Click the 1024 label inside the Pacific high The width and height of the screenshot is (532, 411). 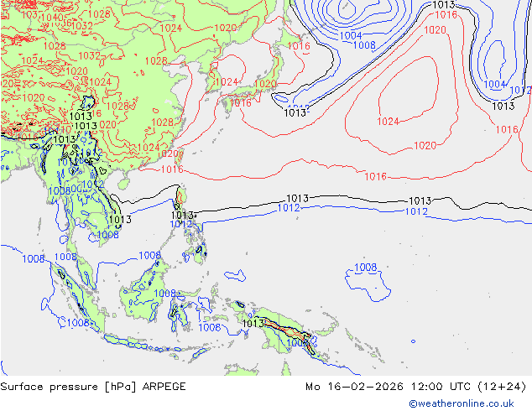point(388,121)
